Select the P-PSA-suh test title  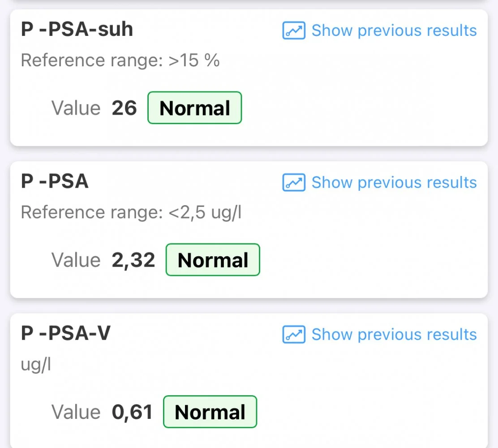coord(77,30)
